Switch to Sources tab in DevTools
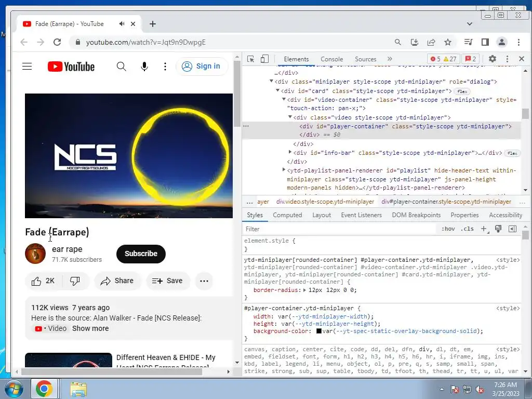This screenshot has width=532, height=399. point(365,59)
